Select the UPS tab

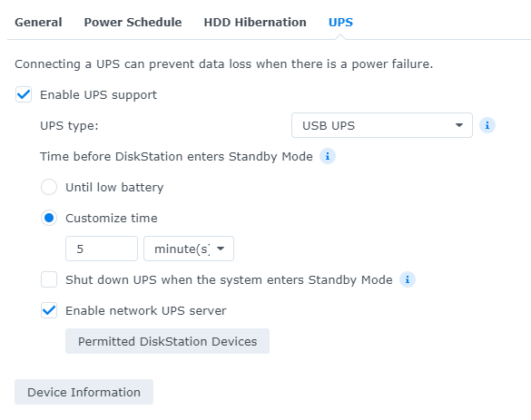coord(340,23)
